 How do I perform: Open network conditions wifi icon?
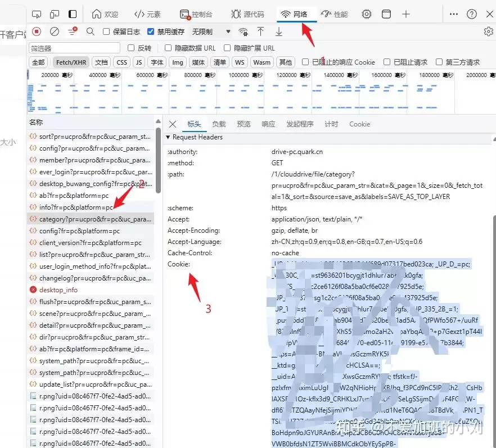[x=244, y=32]
